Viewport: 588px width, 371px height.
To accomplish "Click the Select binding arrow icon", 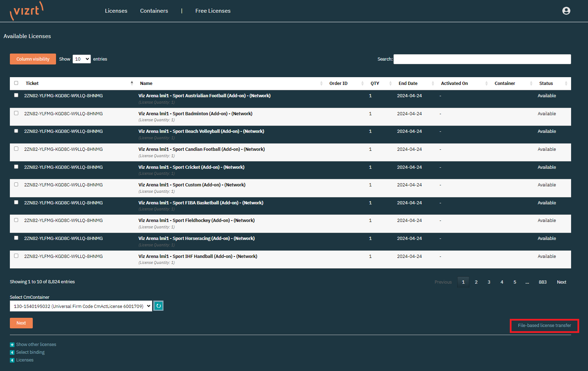I will click(12, 352).
